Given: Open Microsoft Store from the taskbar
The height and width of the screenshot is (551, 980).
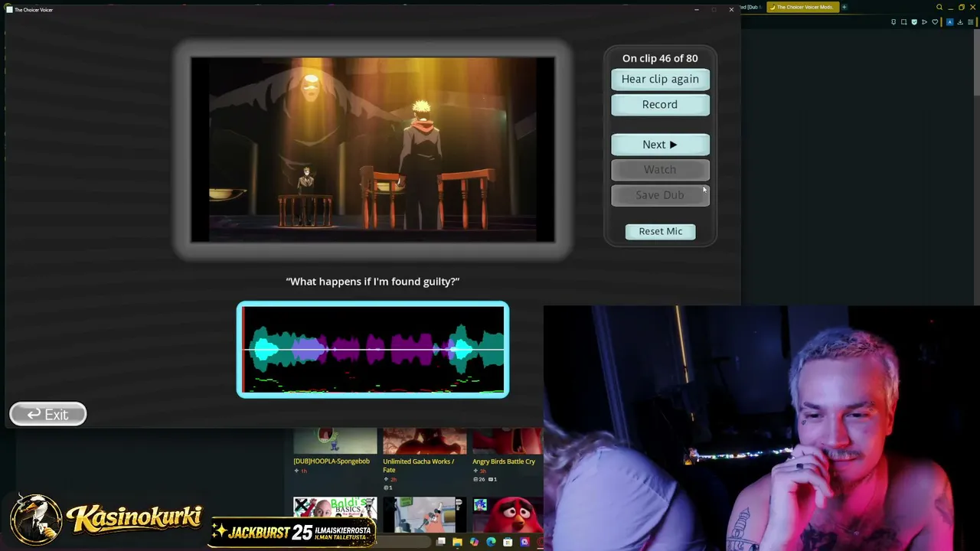Looking at the screenshot, I should pyautogui.click(x=508, y=543).
